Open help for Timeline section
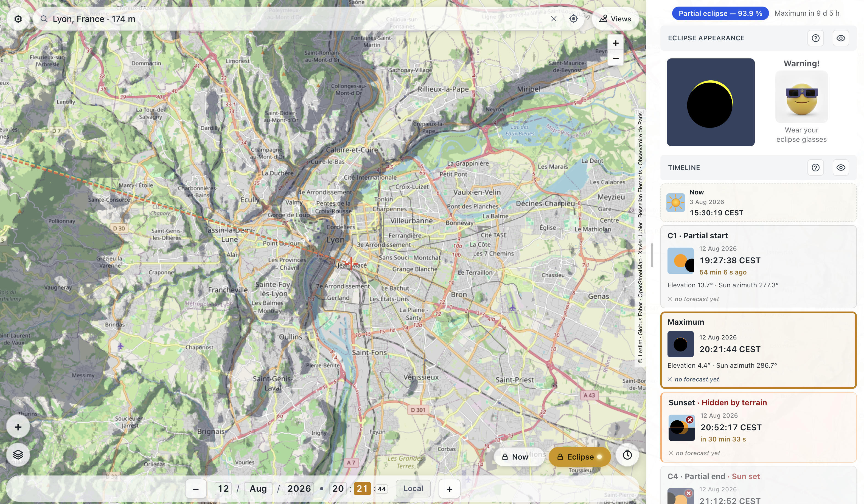 (815, 168)
